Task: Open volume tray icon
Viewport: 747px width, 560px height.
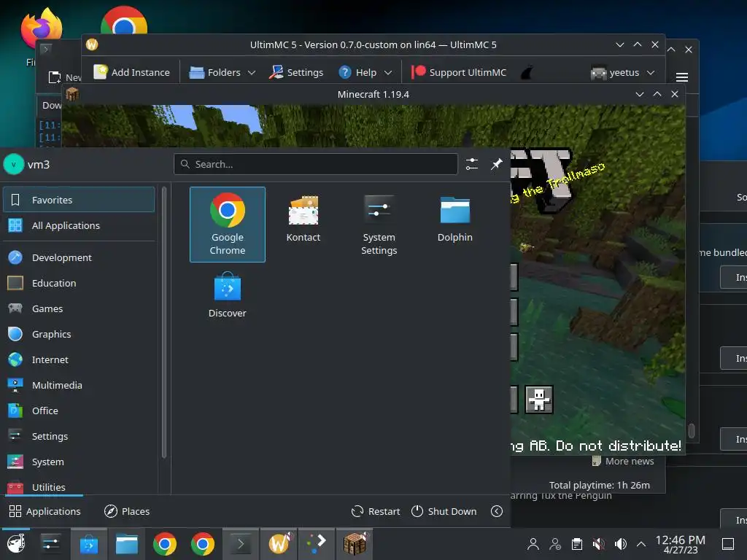Action: [x=620, y=544]
